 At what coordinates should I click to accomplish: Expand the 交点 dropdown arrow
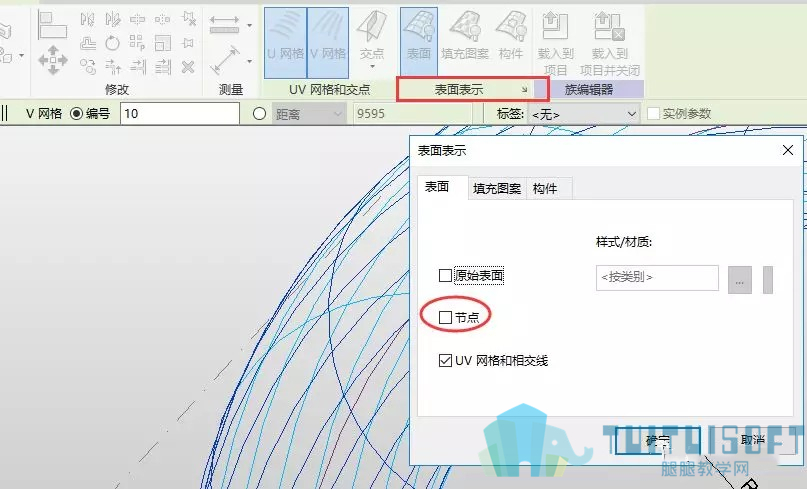click(x=372, y=67)
